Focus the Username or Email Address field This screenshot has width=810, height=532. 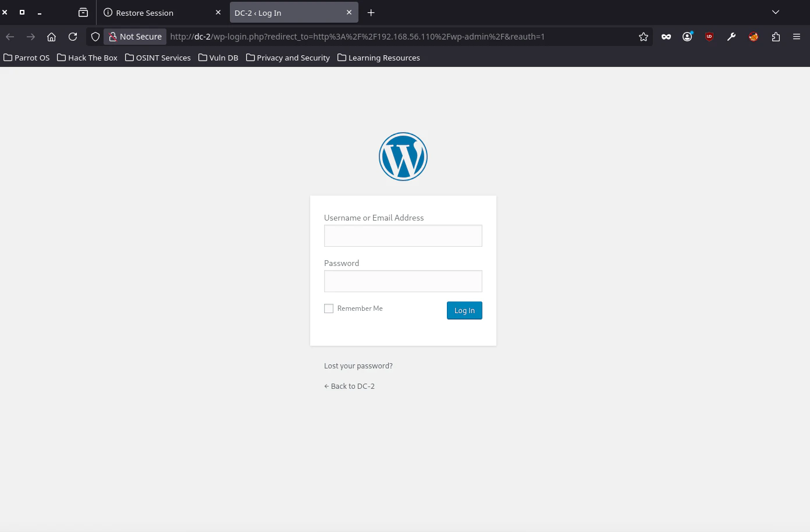point(403,236)
